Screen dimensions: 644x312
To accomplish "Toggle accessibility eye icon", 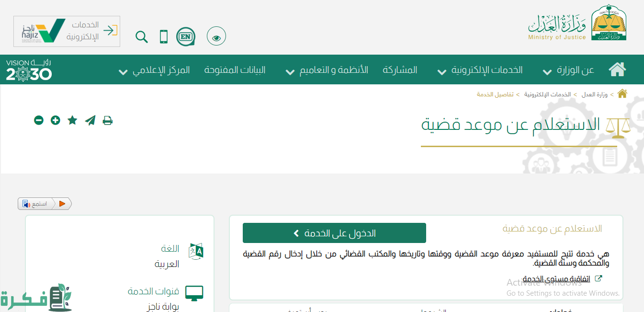I will point(216,37).
